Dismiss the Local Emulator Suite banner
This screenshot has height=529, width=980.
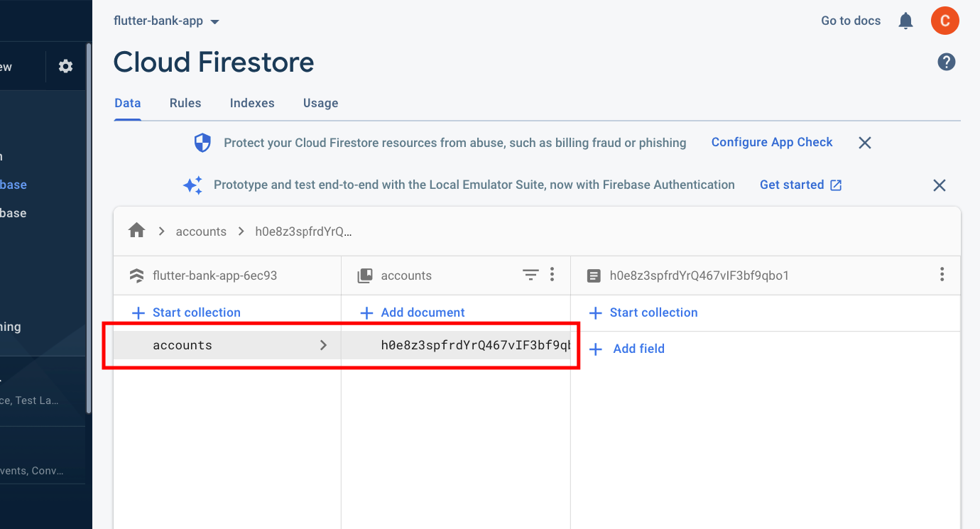pyautogui.click(x=939, y=185)
